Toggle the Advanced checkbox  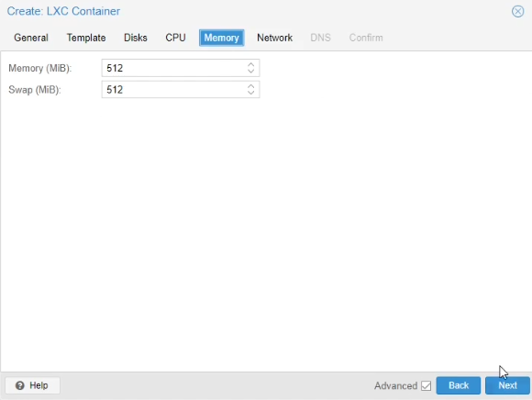coord(426,385)
